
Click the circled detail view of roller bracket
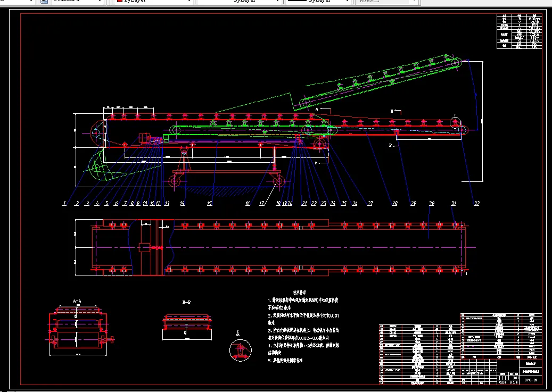point(241,350)
